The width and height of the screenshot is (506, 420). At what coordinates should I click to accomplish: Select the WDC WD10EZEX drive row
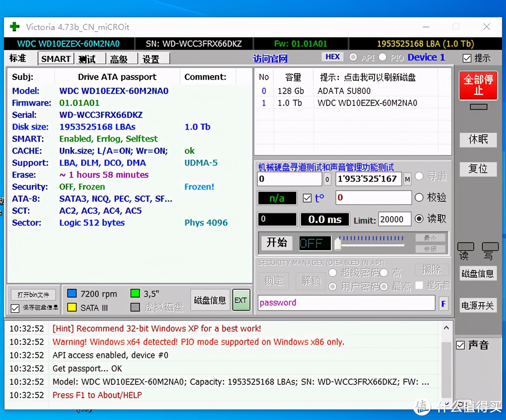click(367, 103)
